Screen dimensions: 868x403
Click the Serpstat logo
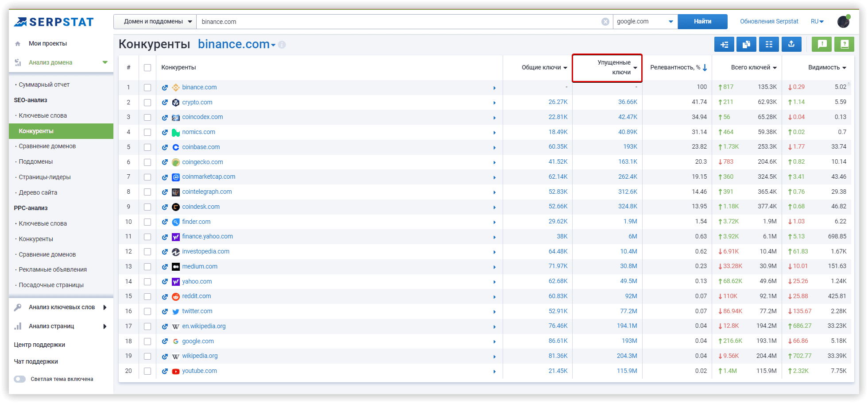click(x=54, y=22)
